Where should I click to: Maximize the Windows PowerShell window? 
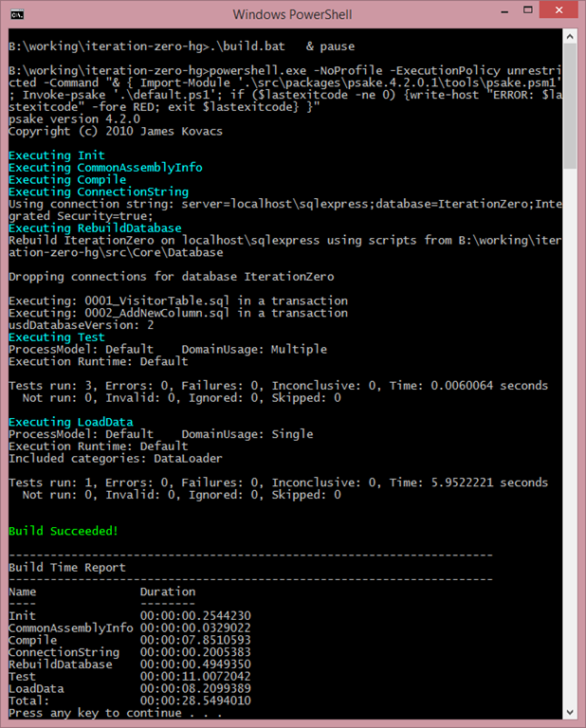(528, 10)
